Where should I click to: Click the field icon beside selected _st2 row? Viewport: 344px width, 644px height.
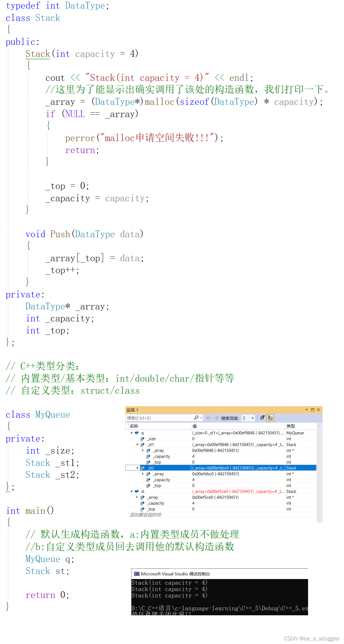pyautogui.click(x=142, y=468)
